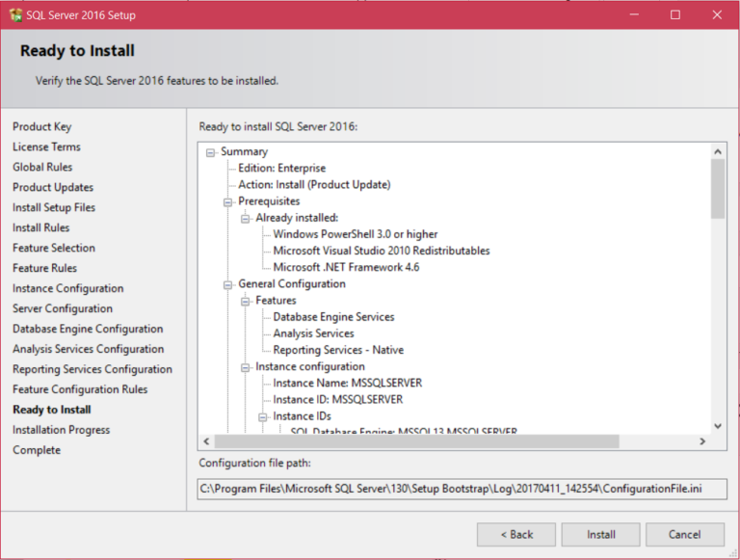Image resolution: width=740 pixels, height=560 pixels.
Task: Select Microsoft .NET Framework 4.6 item
Action: [x=346, y=267]
